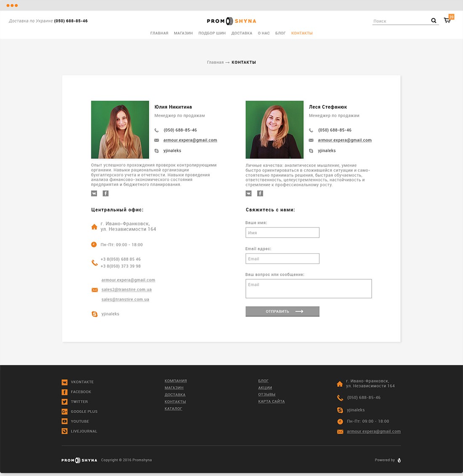
Task: Click footer YouTube icon
Action: [65, 421]
